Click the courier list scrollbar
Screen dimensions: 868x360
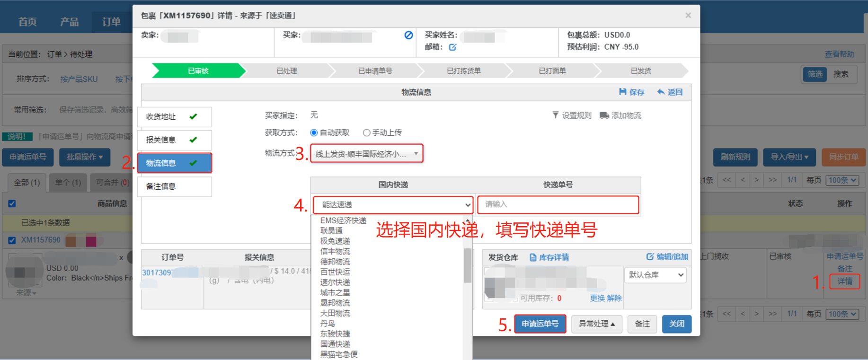coord(468,265)
